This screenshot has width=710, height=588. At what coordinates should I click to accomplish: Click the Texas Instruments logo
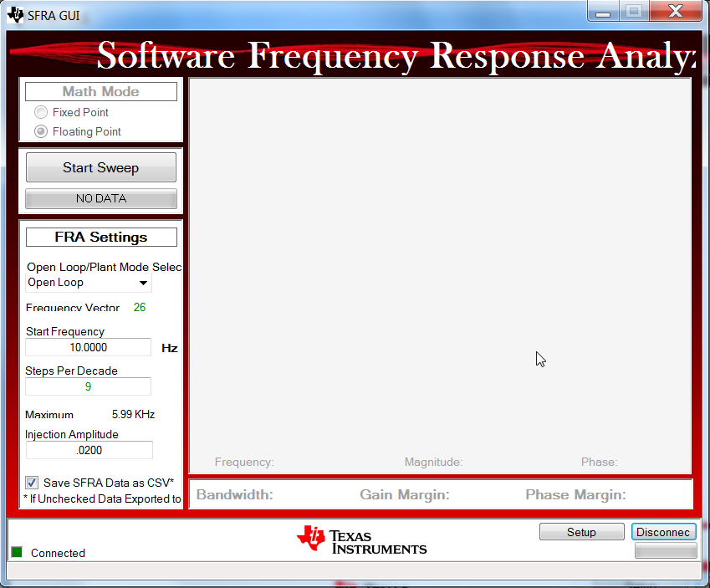point(361,540)
